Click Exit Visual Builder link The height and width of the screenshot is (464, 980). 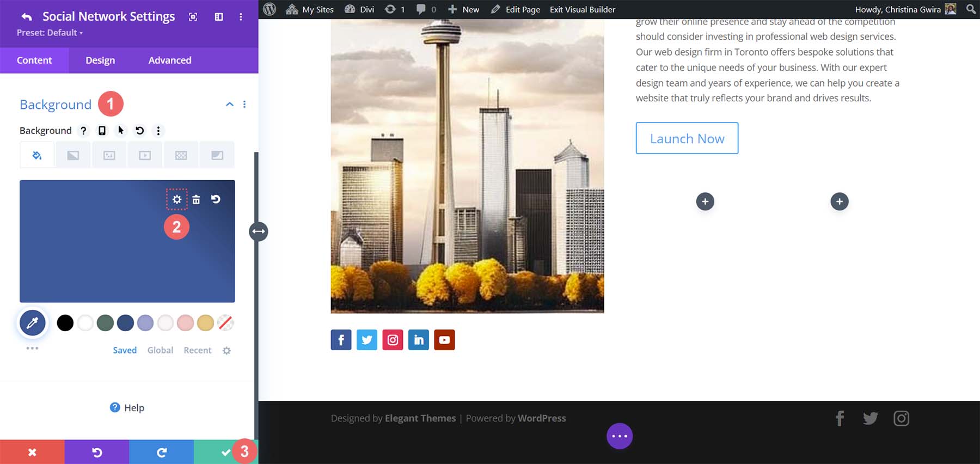(583, 9)
